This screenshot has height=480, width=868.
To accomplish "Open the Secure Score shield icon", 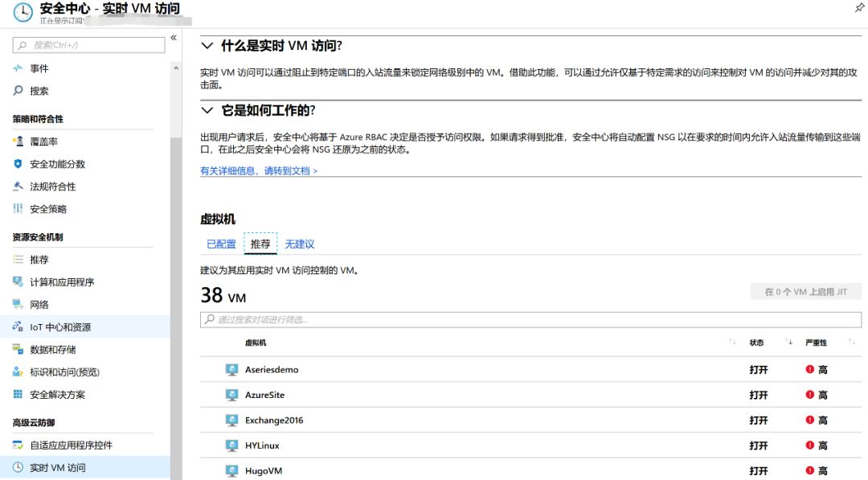I will pos(18,164).
